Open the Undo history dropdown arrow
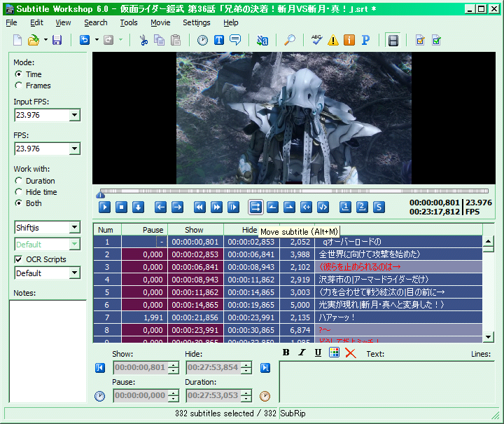The image size is (504, 424). [x=97, y=40]
